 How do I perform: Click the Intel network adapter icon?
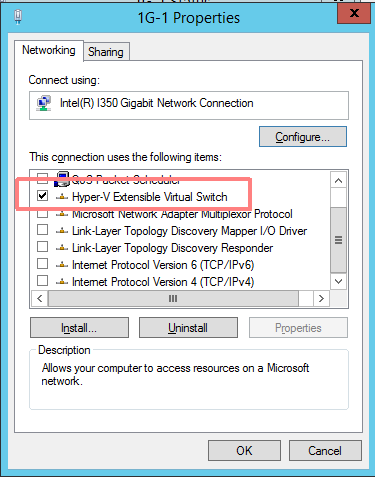[44, 104]
